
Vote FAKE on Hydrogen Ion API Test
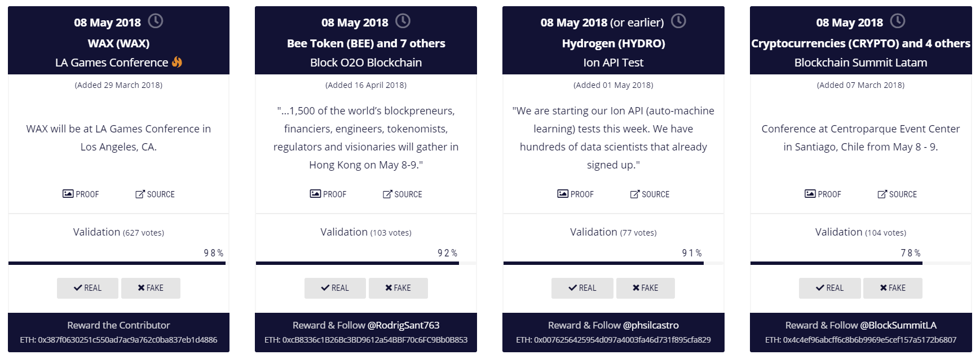click(x=645, y=288)
